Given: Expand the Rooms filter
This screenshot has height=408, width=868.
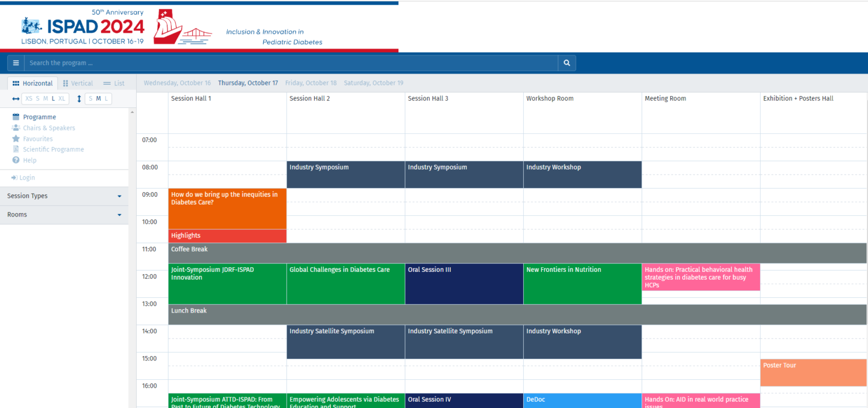Looking at the screenshot, I should (x=64, y=215).
